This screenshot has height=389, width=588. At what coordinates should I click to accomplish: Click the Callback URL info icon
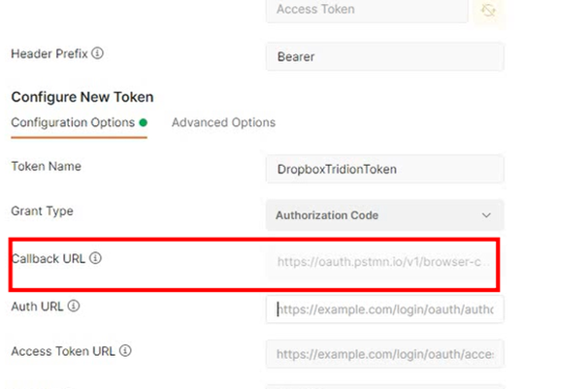pyautogui.click(x=95, y=258)
